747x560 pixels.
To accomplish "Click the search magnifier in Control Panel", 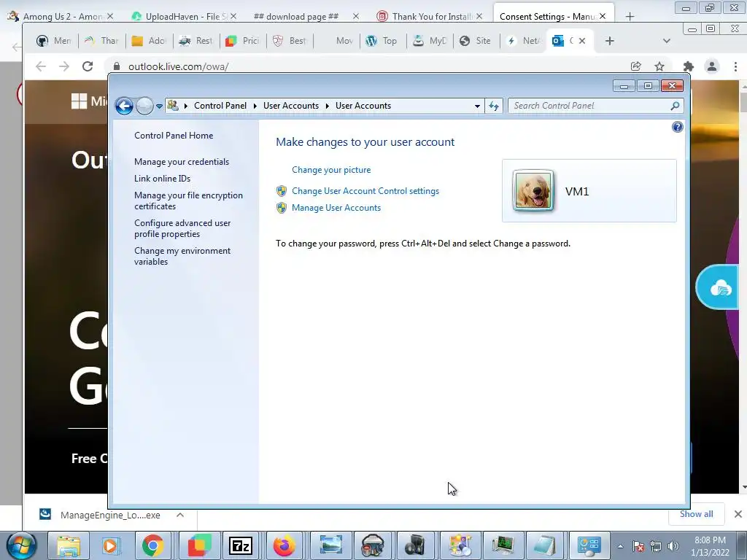I will pyautogui.click(x=675, y=106).
